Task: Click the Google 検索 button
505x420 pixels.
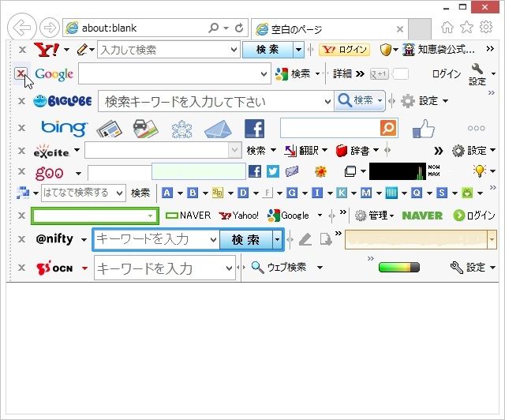Action: pyautogui.click(x=293, y=73)
